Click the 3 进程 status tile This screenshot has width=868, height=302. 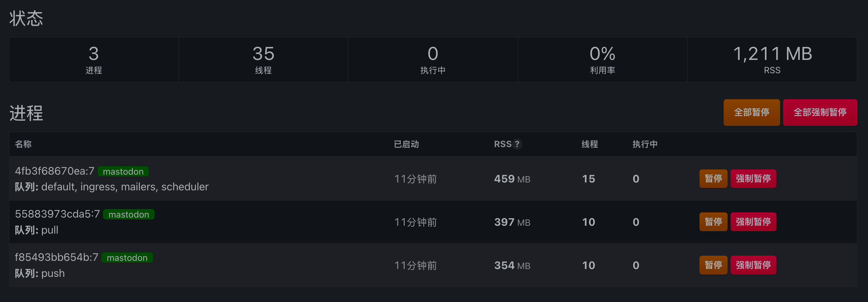point(94,60)
